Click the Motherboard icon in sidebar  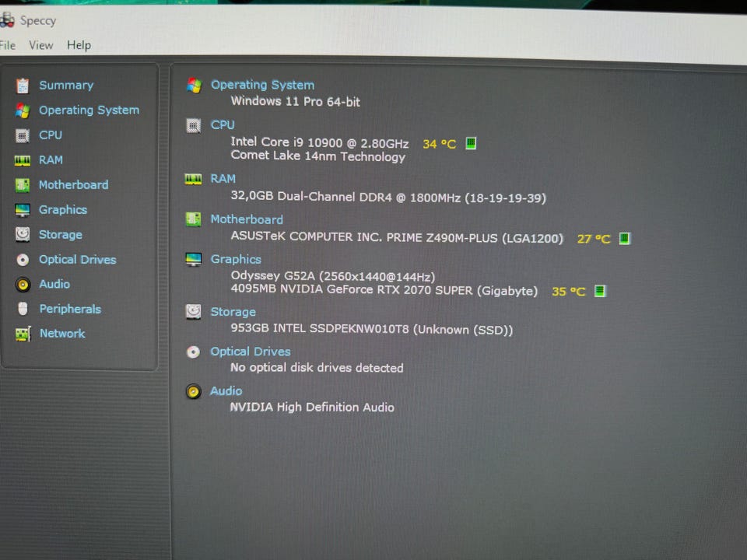(x=23, y=185)
